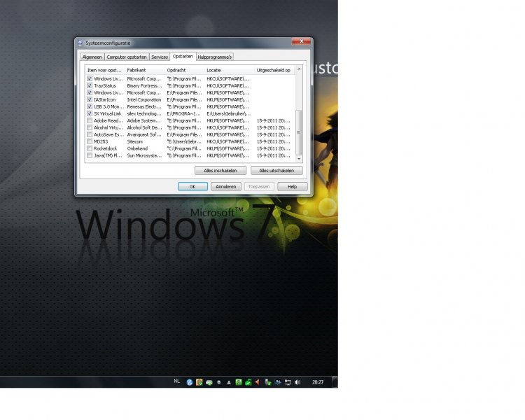Check the AutoSave Essentials startup item

point(90,134)
